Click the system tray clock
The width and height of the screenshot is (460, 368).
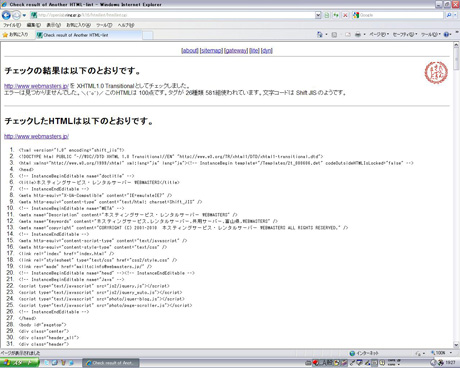pyautogui.click(x=450, y=363)
